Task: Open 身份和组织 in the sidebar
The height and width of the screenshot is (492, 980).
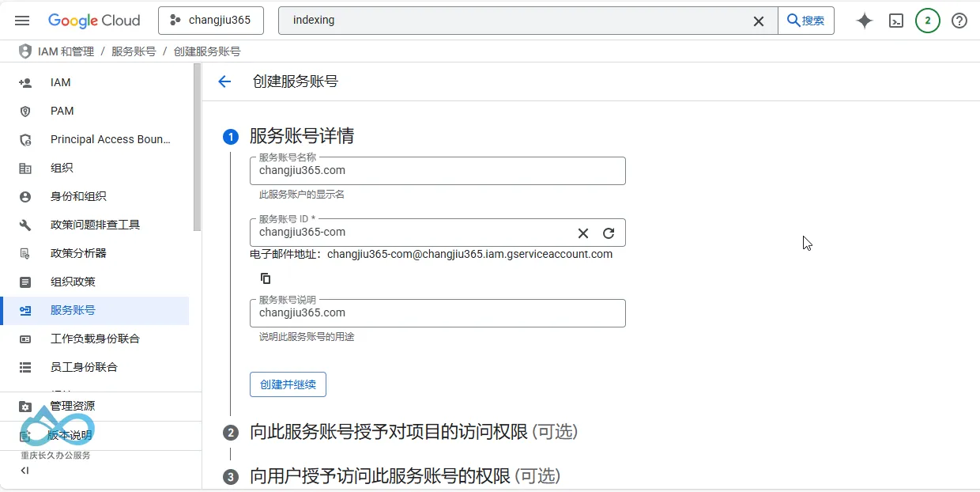Action: (95, 196)
